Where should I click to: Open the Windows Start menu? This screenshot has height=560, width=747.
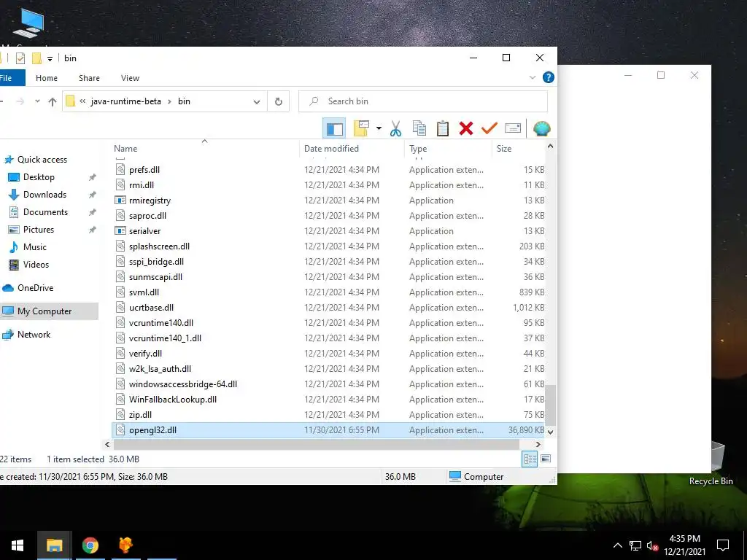(18, 545)
